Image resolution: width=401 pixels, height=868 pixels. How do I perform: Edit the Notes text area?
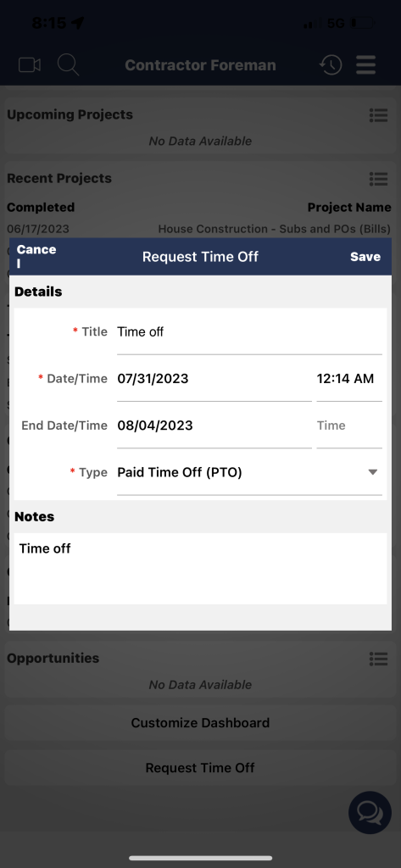[200, 569]
